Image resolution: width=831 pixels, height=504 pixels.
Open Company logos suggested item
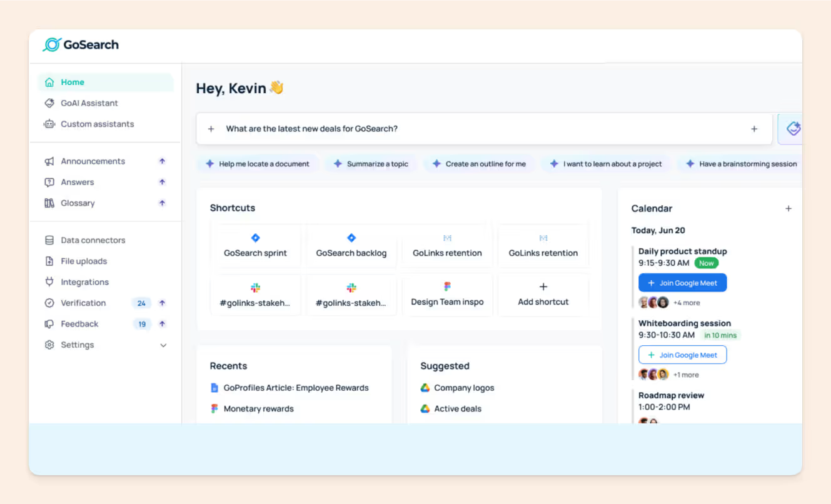point(457,388)
